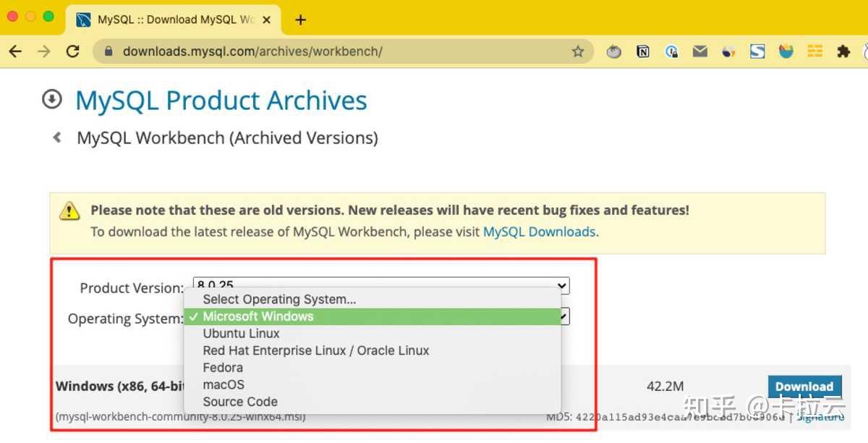Choose macOS in the Operating System dropdown
This screenshot has width=868, height=443.
(224, 384)
